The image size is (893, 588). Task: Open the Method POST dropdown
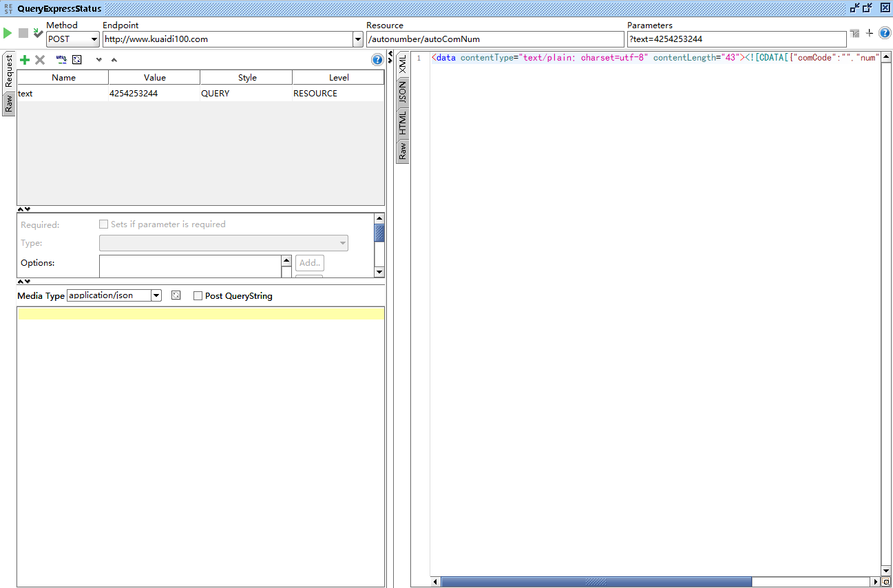(x=73, y=39)
